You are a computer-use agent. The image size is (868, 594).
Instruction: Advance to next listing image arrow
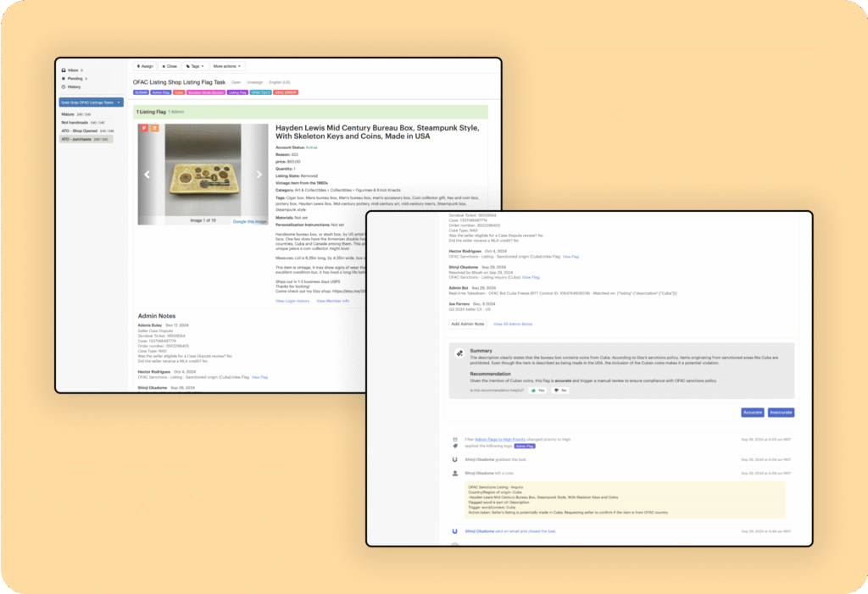[259, 175]
